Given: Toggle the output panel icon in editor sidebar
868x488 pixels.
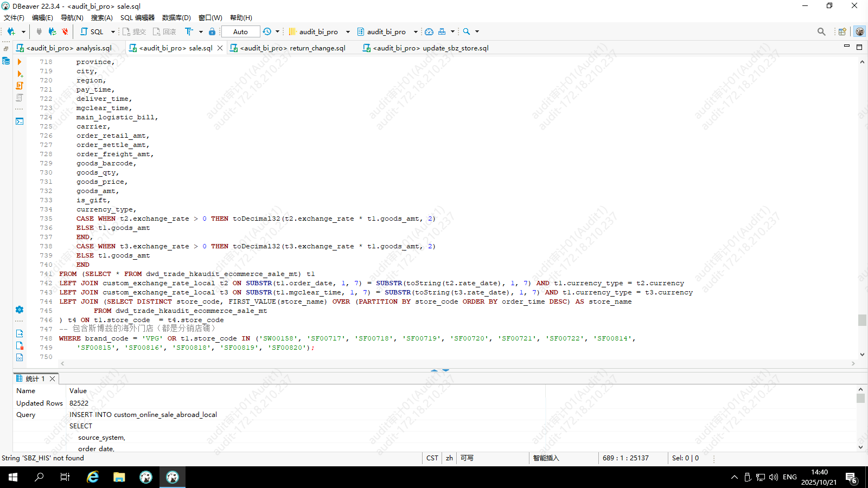Looking at the screenshot, I should pyautogui.click(x=20, y=333).
